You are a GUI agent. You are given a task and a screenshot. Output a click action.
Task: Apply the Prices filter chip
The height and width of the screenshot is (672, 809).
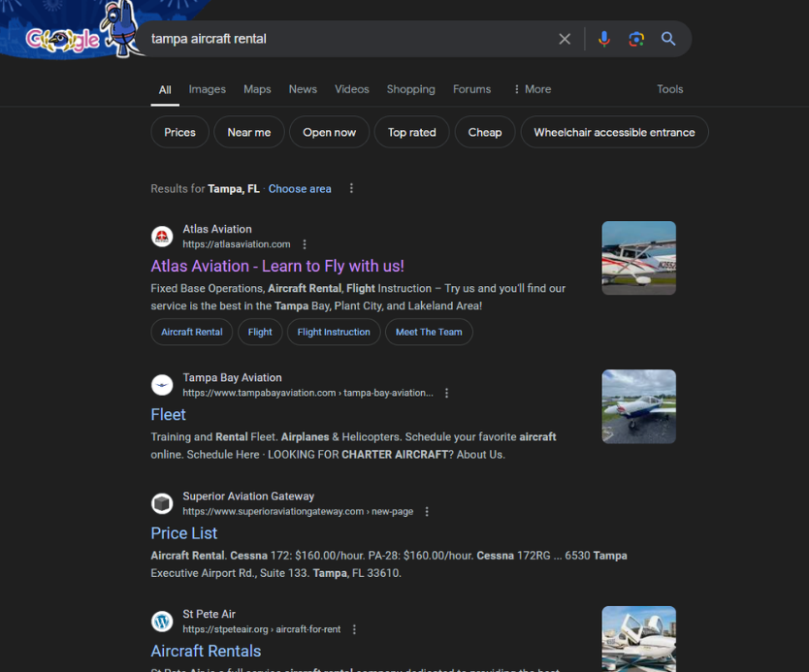click(x=179, y=132)
